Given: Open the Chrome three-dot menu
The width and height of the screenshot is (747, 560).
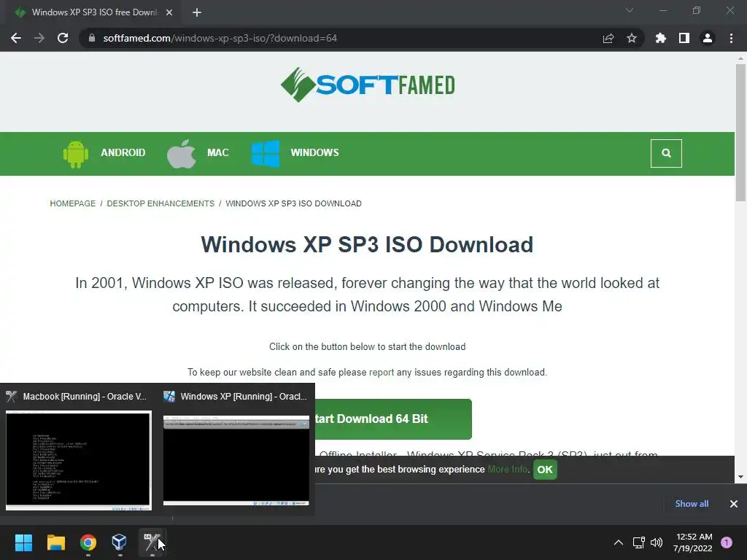Looking at the screenshot, I should pyautogui.click(x=731, y=38).
